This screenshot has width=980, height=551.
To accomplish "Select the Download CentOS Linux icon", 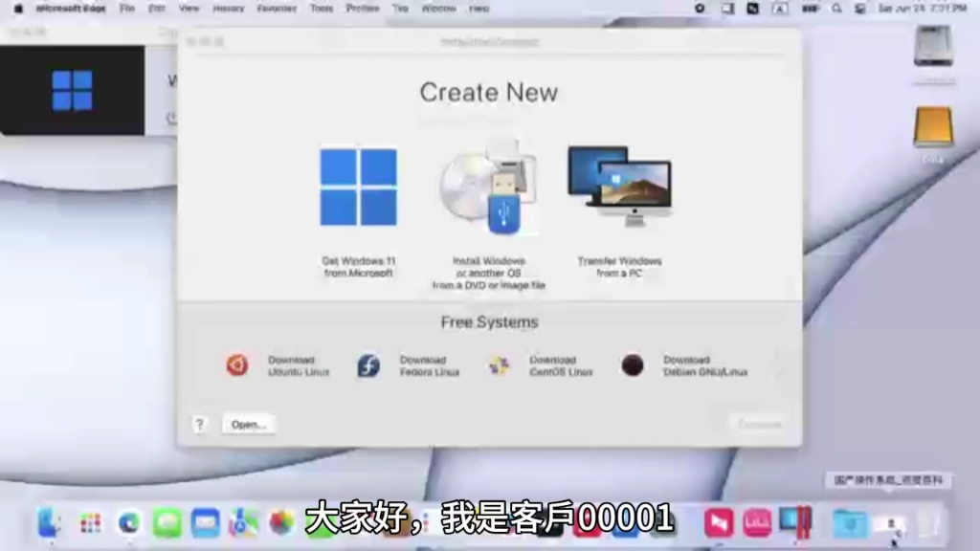I will tap(500, 364).
